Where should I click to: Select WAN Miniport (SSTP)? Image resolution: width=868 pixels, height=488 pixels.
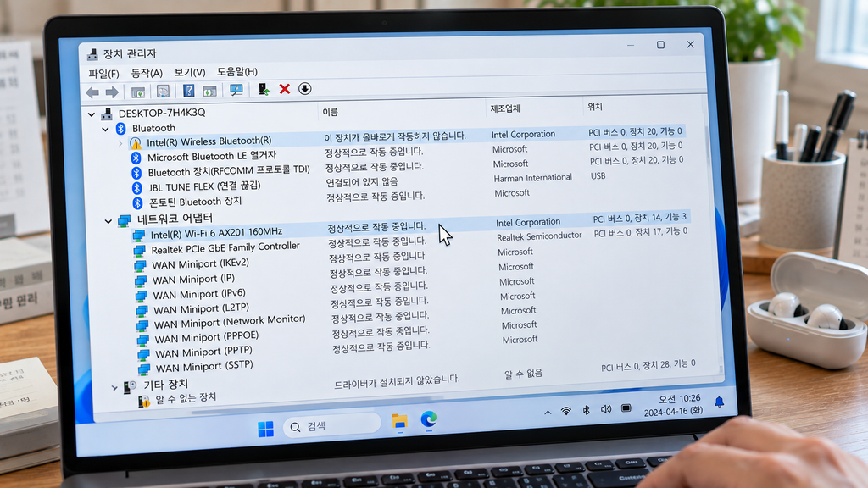[x=204, y=367]
